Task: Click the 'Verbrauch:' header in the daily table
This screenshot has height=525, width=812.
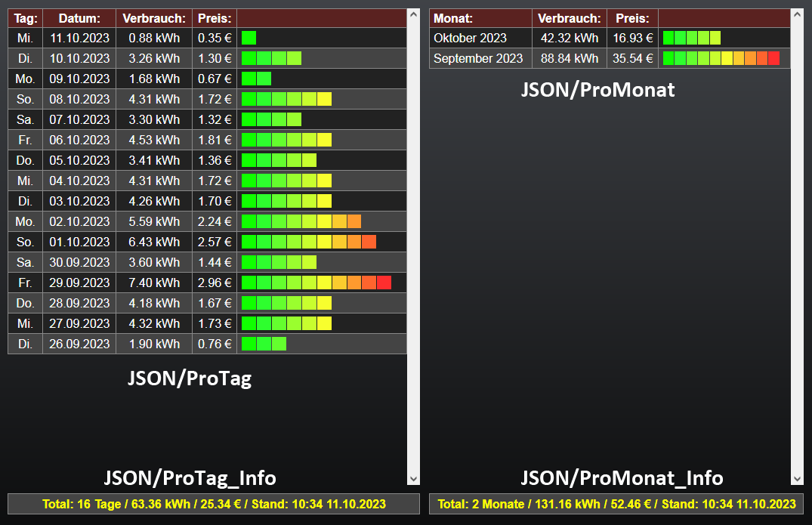Action: point(154,18)
